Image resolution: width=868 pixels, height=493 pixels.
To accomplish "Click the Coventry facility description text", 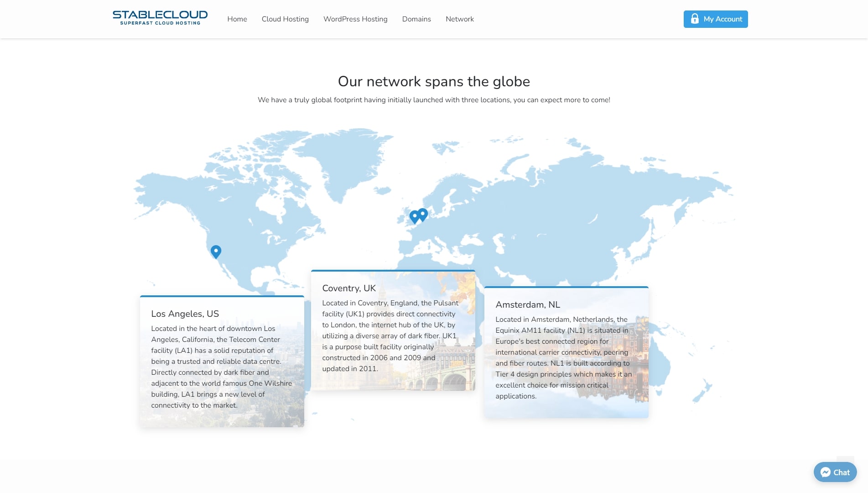I will [390, 336].
